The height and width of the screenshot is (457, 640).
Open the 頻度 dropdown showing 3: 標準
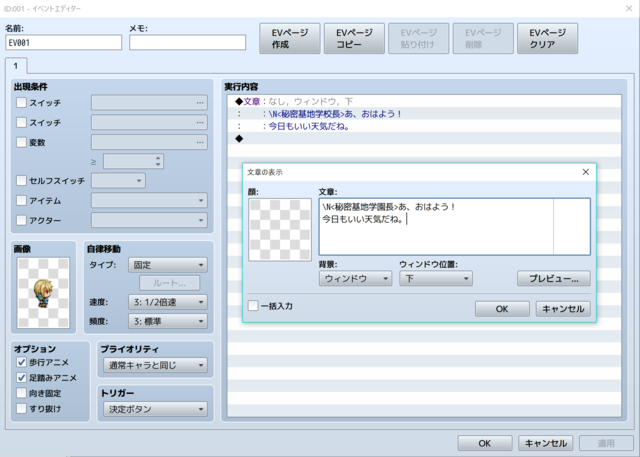[x=168, y=321]
